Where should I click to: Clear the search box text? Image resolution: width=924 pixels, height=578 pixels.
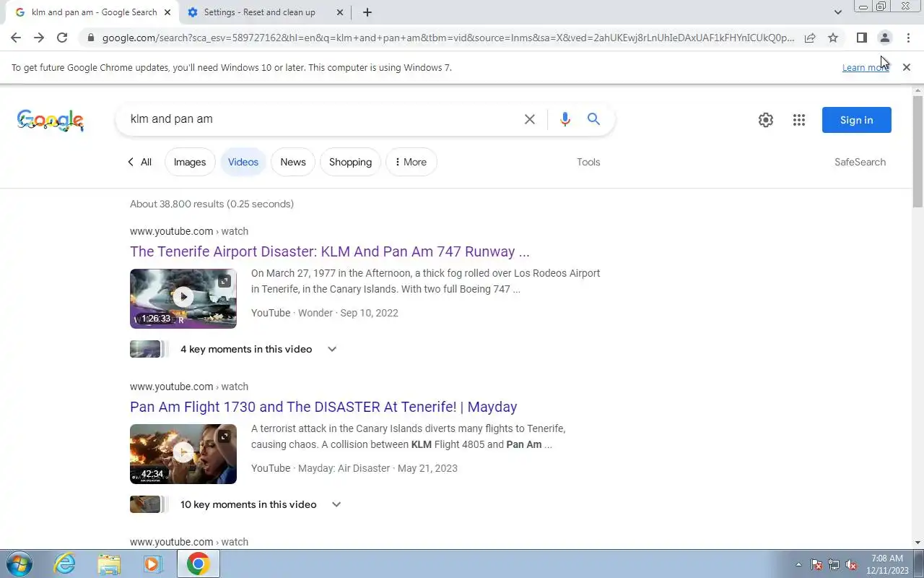(x=530, y=119)
